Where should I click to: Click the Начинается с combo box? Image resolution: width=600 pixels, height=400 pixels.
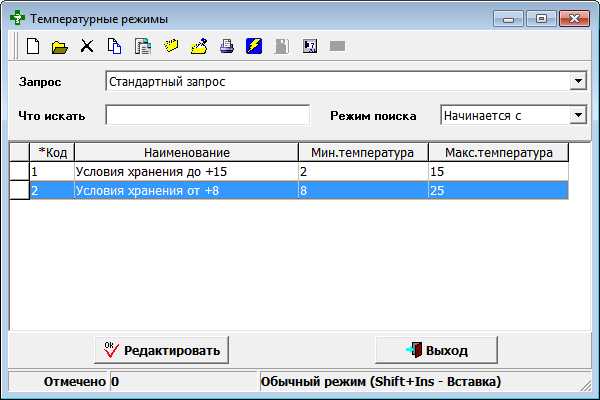coord(514,115)
